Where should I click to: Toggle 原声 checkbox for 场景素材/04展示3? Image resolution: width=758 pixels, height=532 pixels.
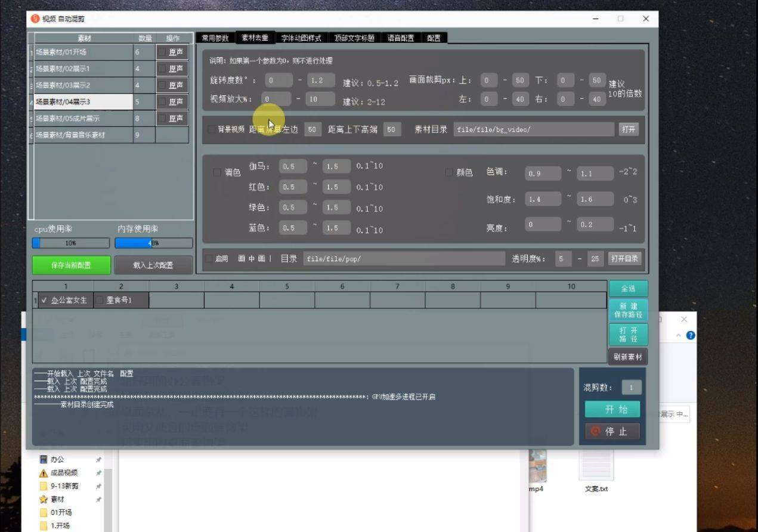[x=162, y=102]
